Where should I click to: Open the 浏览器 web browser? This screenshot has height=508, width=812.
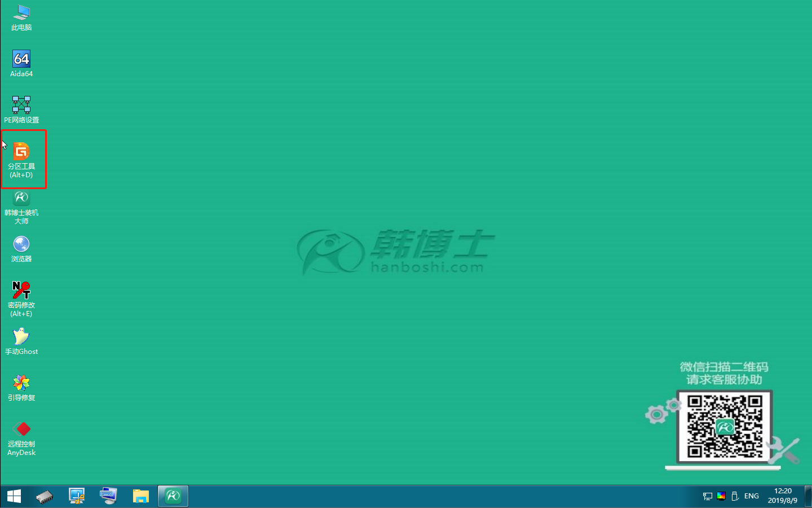tap(21, 245)
